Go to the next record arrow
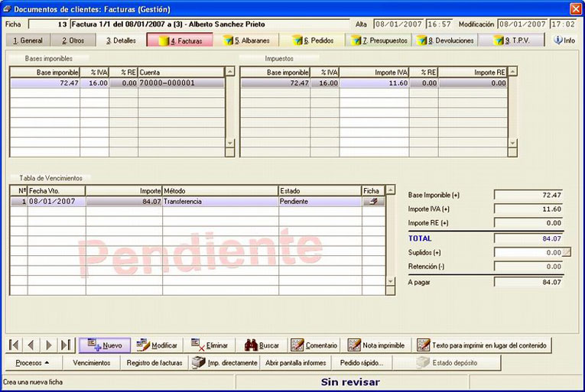This screenshot has width=585, height=392. click(x=48, y=345)
